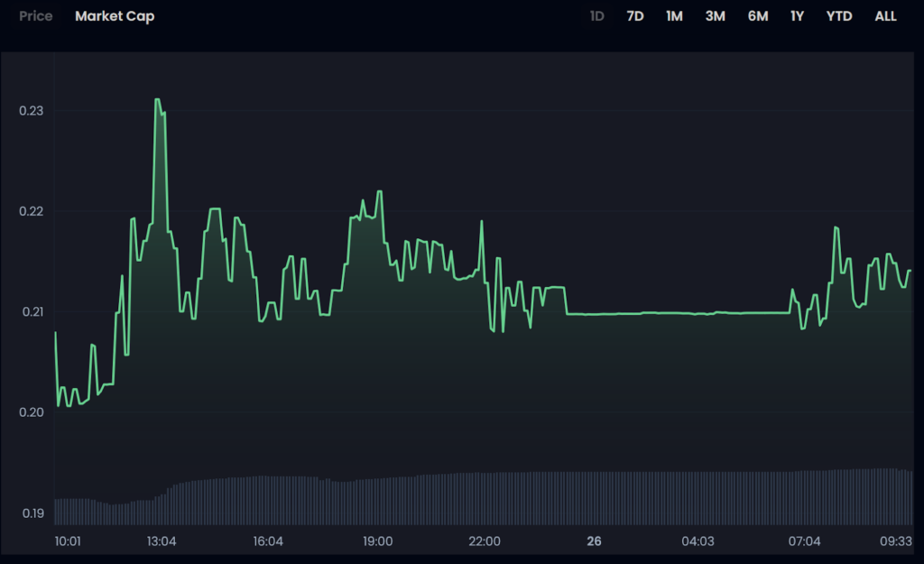Click the 09:33 time axis label

pos(896,541)
